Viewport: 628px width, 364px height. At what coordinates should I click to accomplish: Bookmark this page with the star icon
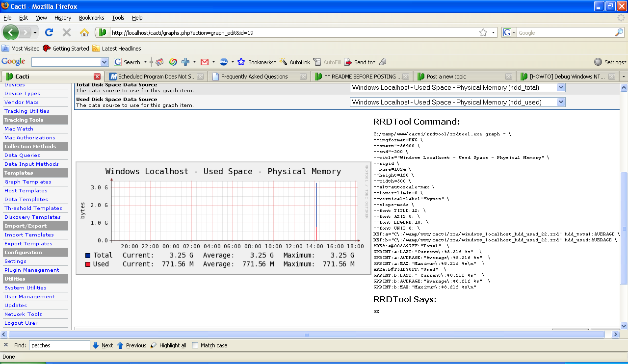tap(483, 32)
